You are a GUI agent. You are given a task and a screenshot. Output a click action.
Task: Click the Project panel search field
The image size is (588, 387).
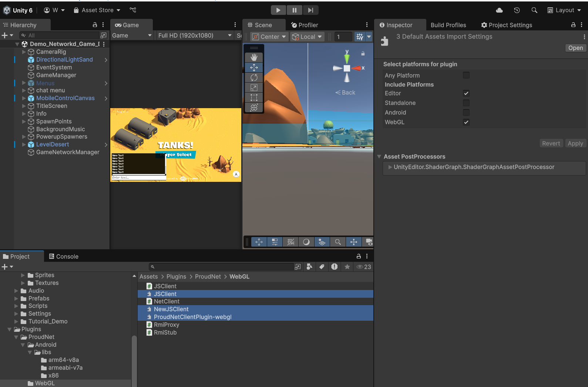222,267
